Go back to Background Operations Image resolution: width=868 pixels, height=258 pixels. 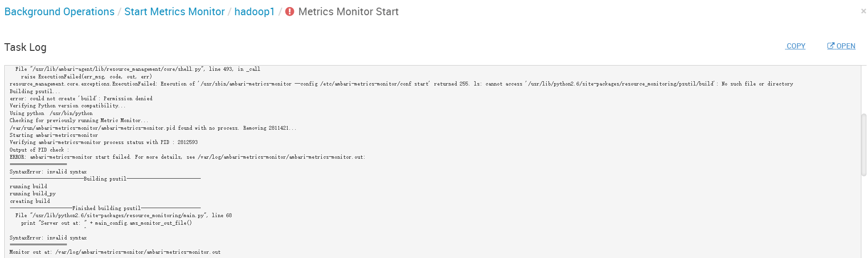click(x=59, y=12)
